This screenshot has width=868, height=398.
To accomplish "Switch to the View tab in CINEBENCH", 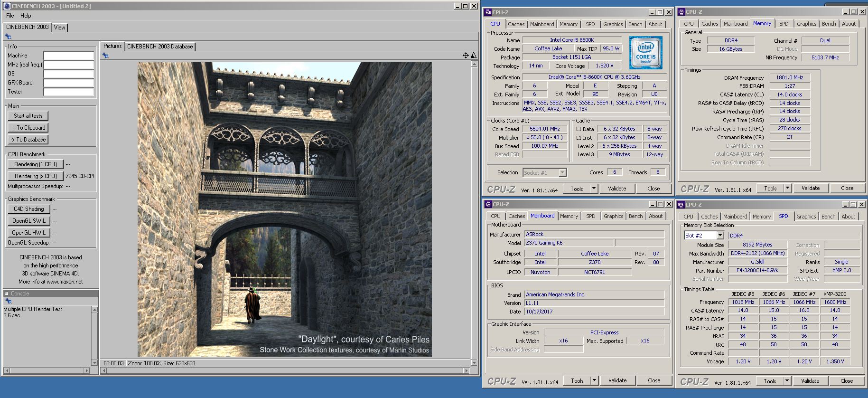I will (x=60, y=28).
